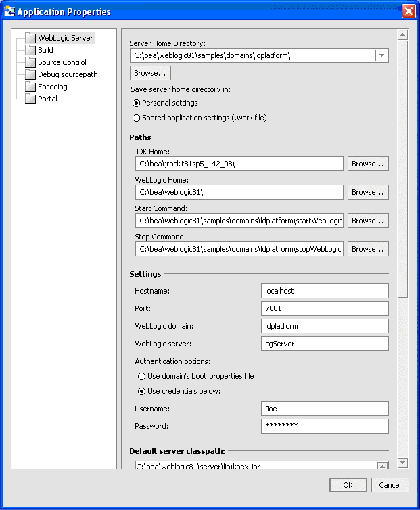Open the Source Control category

point(62,62)
